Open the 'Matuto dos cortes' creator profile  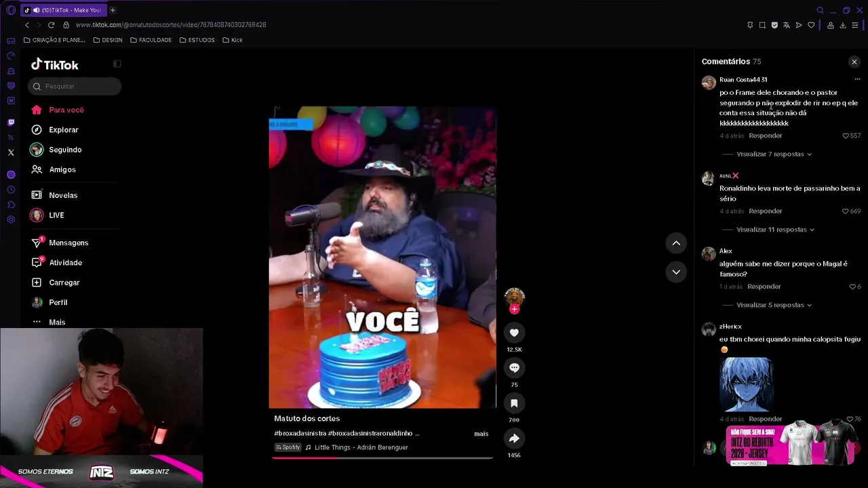[307, 419]
